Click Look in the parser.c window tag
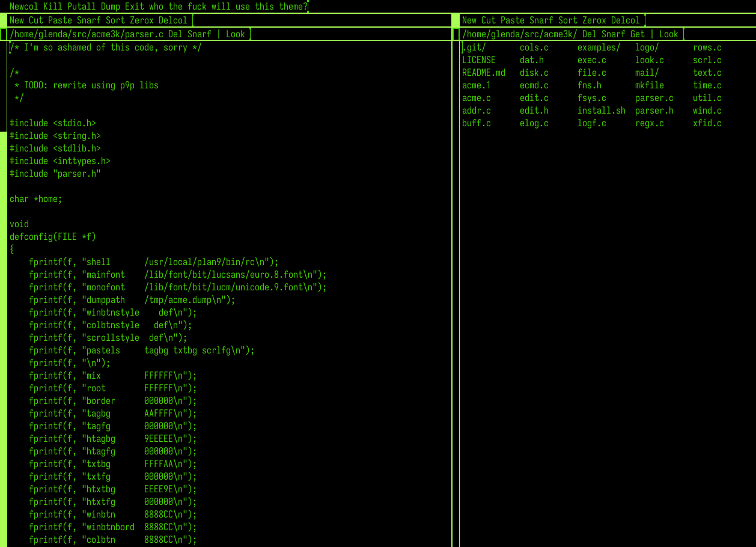This screenshot has width=756, height=547. tap(236, 34)
